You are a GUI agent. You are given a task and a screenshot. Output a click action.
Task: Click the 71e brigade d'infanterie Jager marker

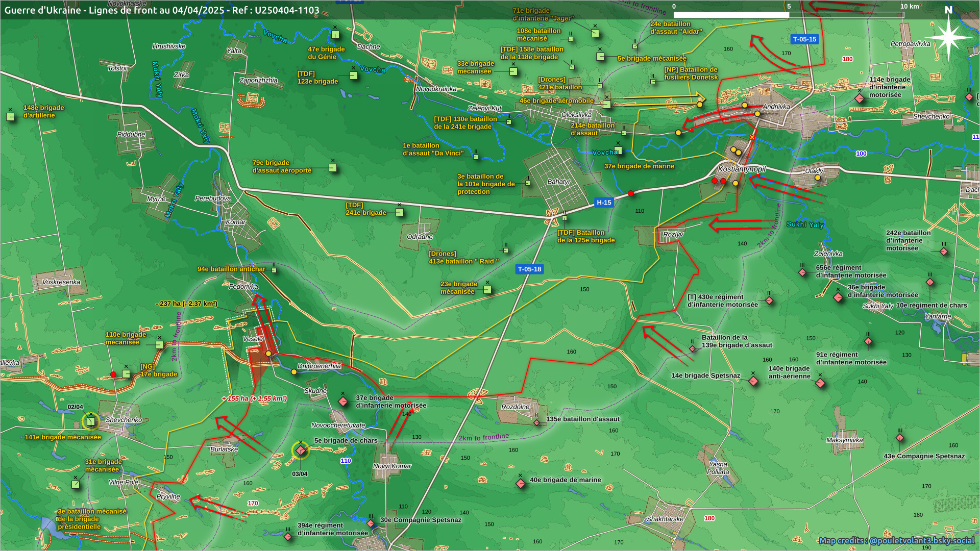click(x=595, y=33)
